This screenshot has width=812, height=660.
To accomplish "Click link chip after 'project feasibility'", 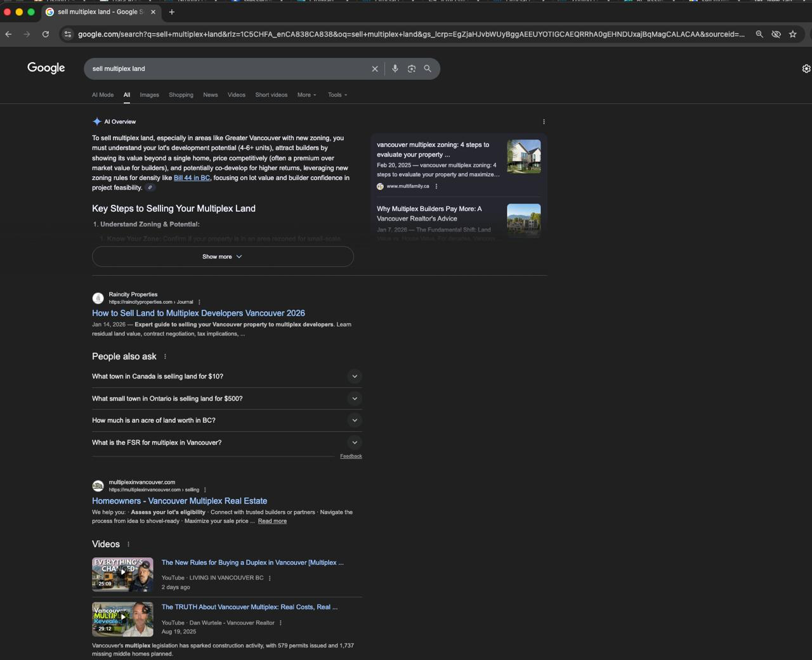I will click(x=150, y=188).
